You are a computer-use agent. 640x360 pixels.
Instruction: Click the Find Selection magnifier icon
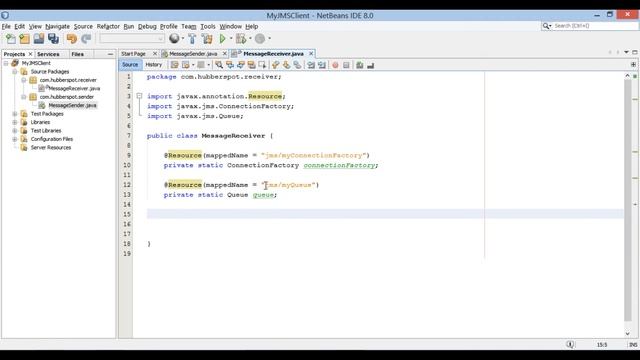point(219,65)
